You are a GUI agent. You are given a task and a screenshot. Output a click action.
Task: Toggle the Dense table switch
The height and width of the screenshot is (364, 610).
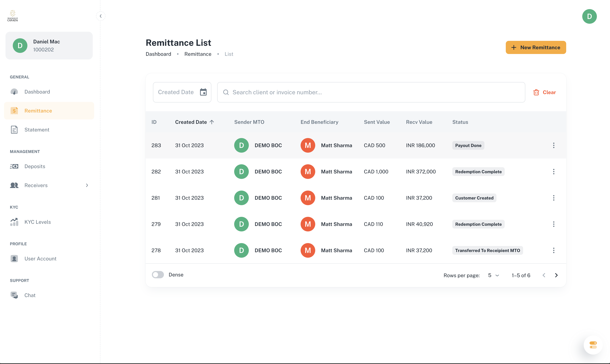point(158,275)
